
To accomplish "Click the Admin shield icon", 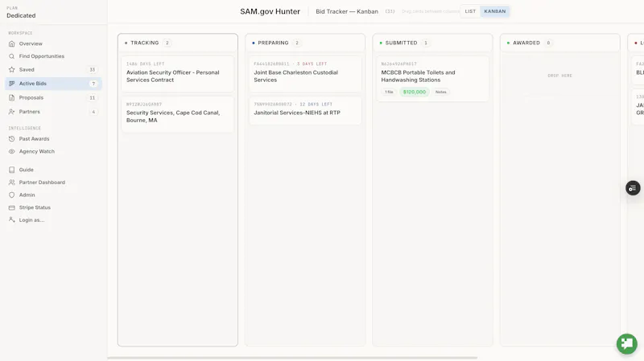I will (11, 195).
